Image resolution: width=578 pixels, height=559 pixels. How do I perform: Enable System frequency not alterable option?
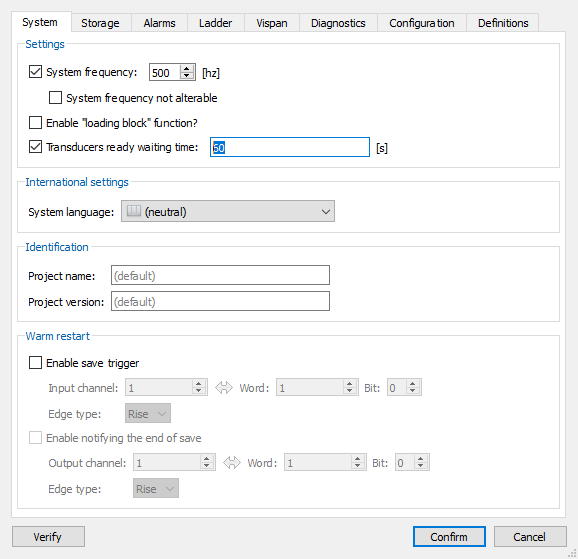55,98
